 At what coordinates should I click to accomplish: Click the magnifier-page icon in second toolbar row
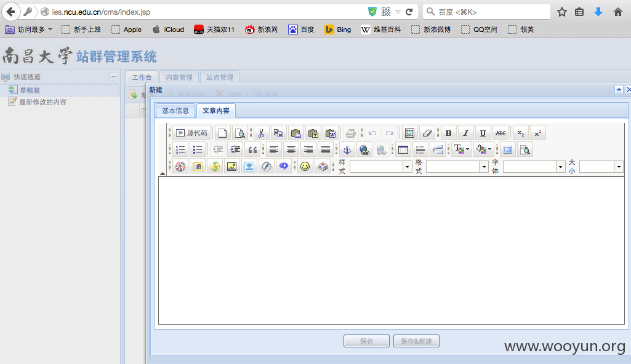tap(525, 150)
